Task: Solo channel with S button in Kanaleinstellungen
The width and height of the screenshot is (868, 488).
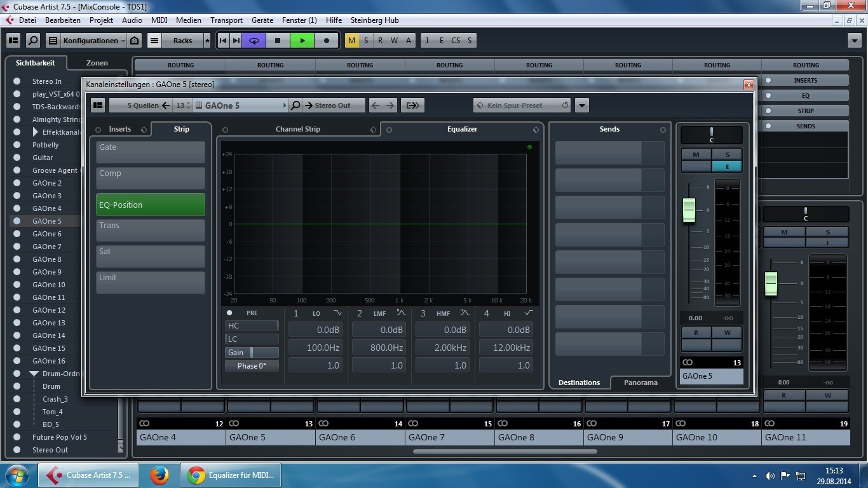Action: tap(727, 154)
